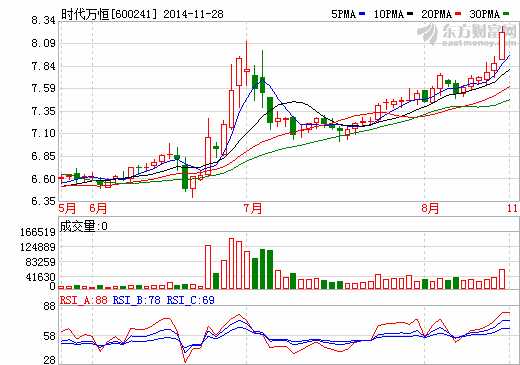Click the 8.09 price axis label
Screen dimensions: 520x365
click(x=43, y=43)
